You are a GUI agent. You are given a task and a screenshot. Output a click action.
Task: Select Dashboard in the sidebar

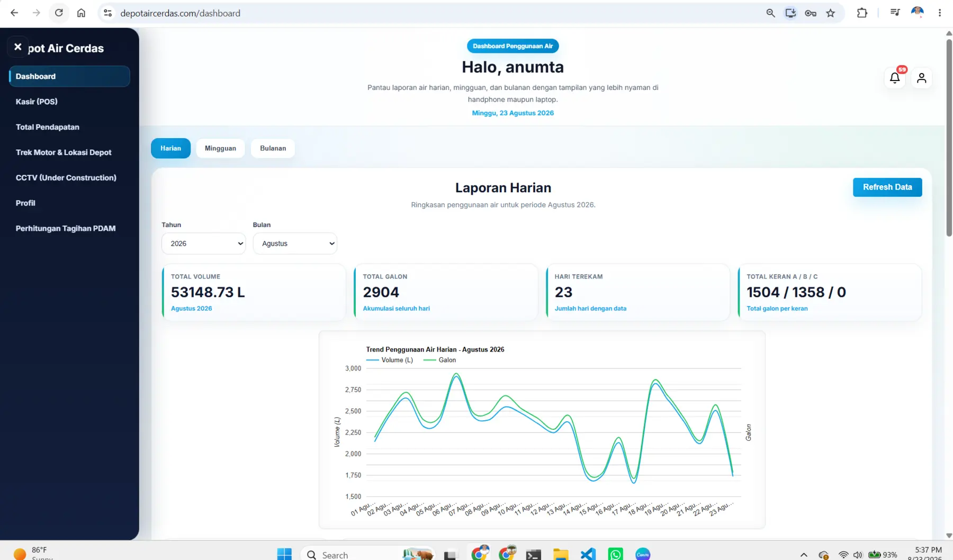click(69, 76)
